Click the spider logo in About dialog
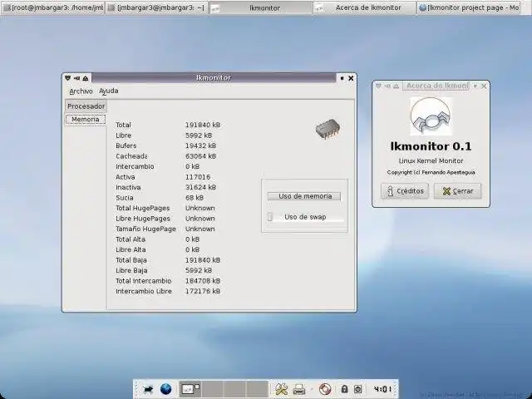Image resolution: width=532 pixels, height=399 pixels. [431, 116]
